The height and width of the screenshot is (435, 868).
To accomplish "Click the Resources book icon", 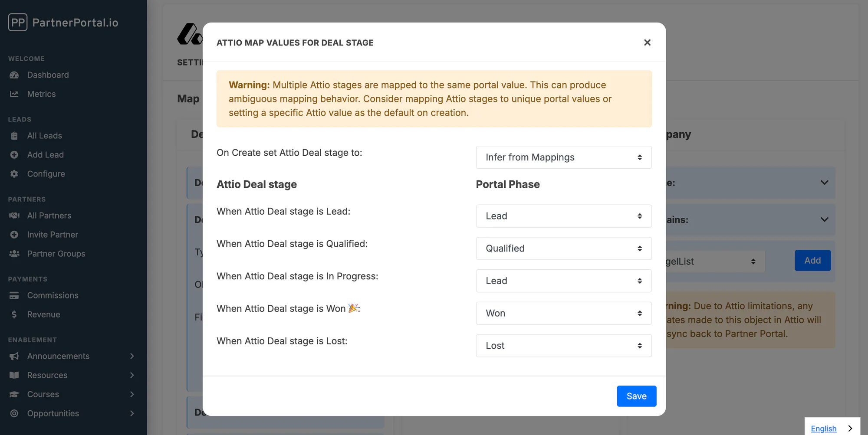I will coord(14,375).
